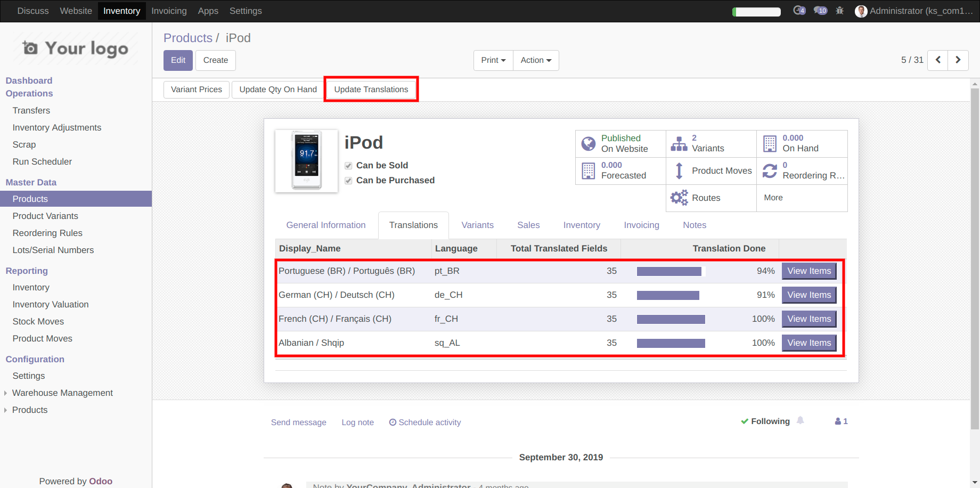Click the Variants sitemap icon
The height and width of the screenshot is (488, 980).
point(679,144)
